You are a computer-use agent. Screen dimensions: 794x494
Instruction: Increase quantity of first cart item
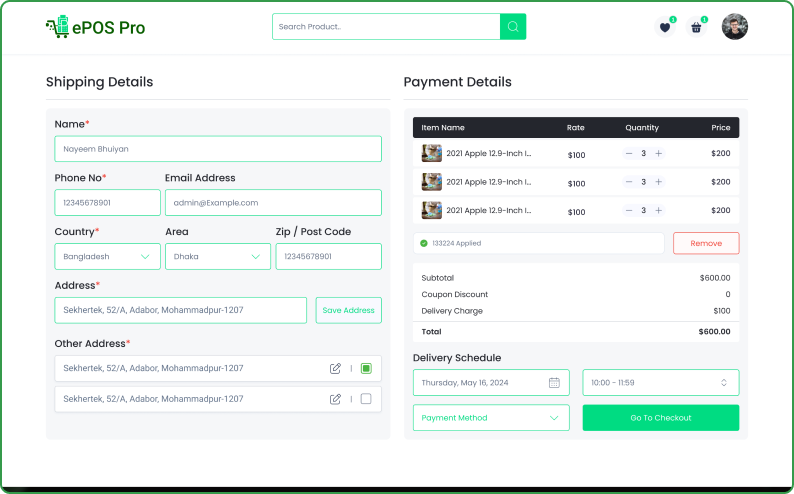pyautogui.click(x=658, y=154)
